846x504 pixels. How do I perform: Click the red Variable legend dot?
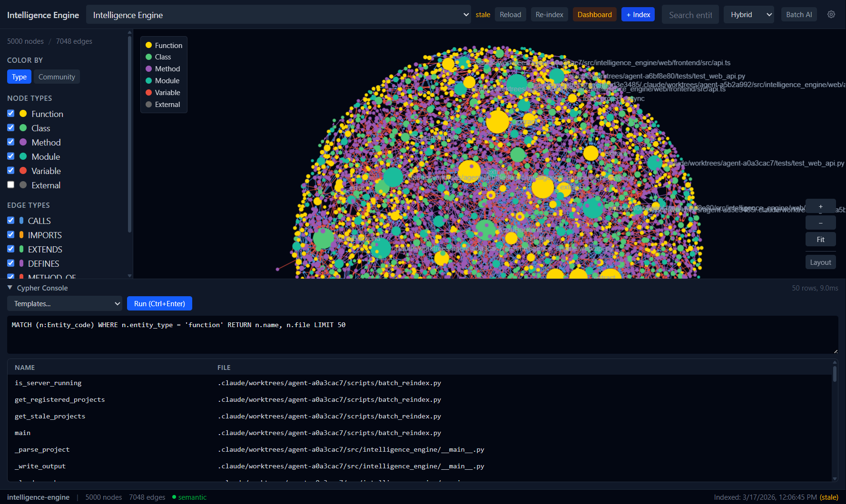[x=148, y=92]
